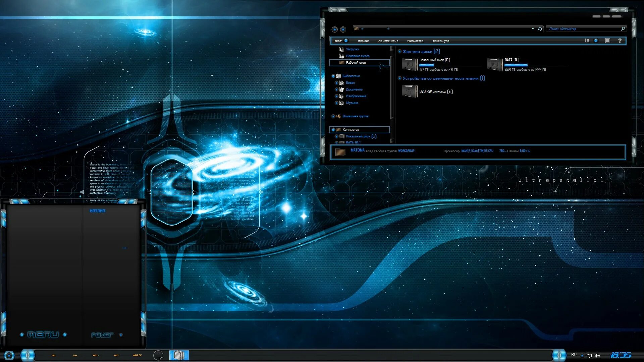Go back with the Explorer back arrow
This screenshot has height=362, width=644.
(334, 29)
